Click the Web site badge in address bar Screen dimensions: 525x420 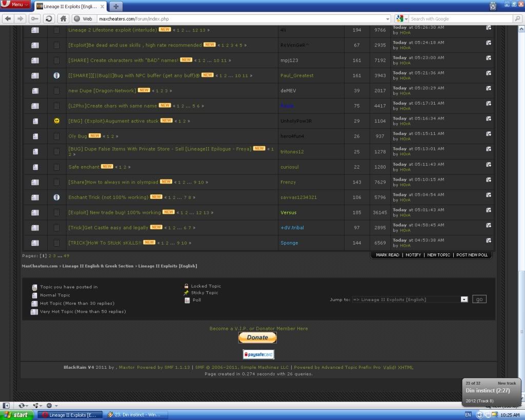(x=84, y=19)
